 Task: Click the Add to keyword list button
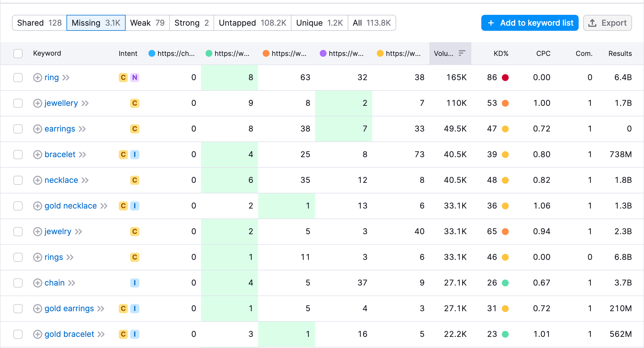[x=529, y=23]
